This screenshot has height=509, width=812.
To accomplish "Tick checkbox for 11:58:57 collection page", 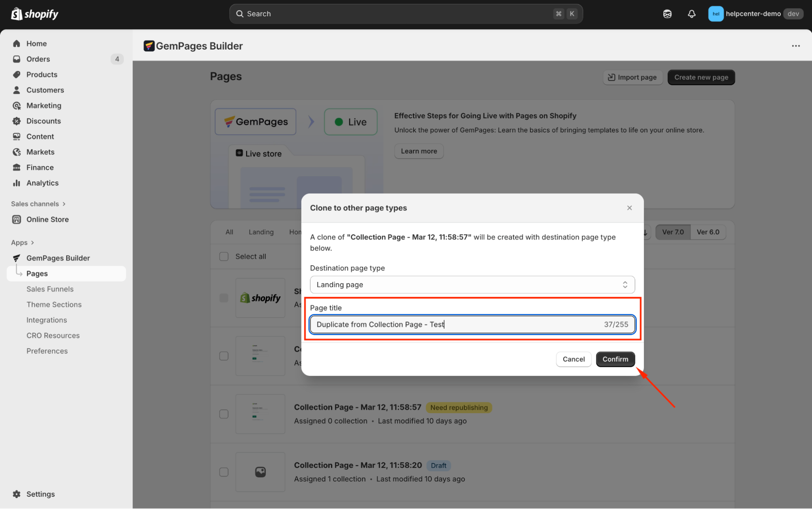I will (x=224, y=414).
